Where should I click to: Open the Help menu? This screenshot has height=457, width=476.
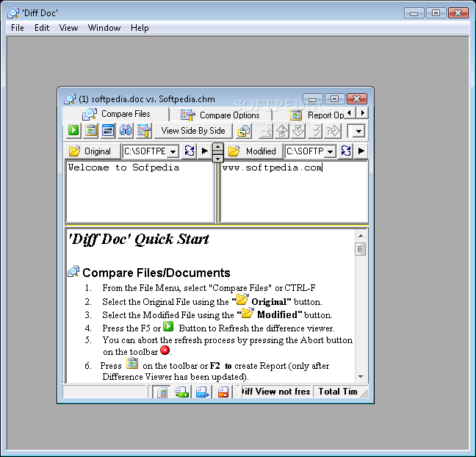point(140,28)
